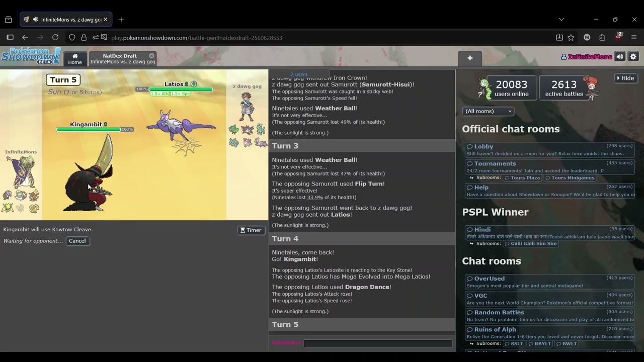Join the Random Battles chat room
This screenshot has width=644, height=362.
tap(550, 316)
